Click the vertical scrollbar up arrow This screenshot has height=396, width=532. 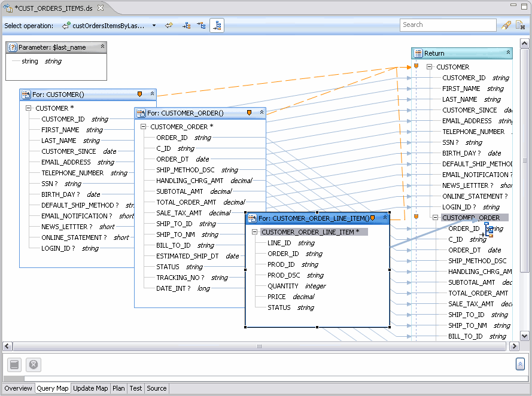(x=525, y=44)
